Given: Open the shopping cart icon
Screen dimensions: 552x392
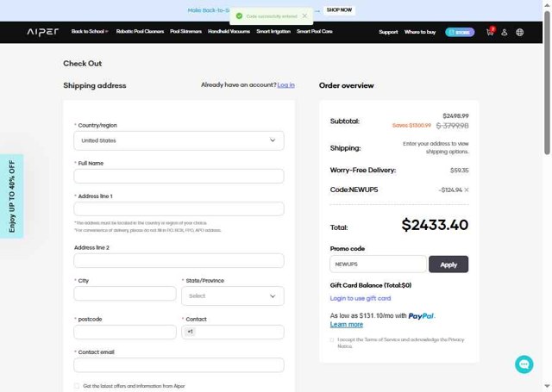Looking at the screenshot, I should point(490,32).
